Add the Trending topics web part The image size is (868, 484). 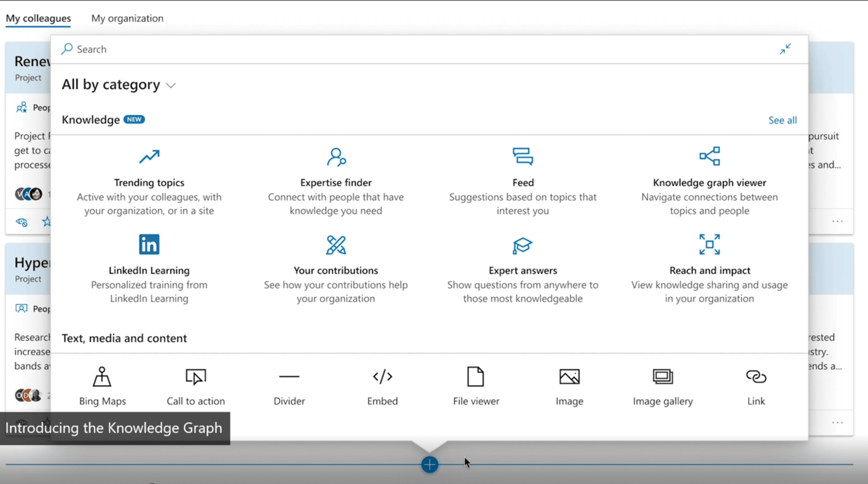pyautogui.click(x=149, y=182)
